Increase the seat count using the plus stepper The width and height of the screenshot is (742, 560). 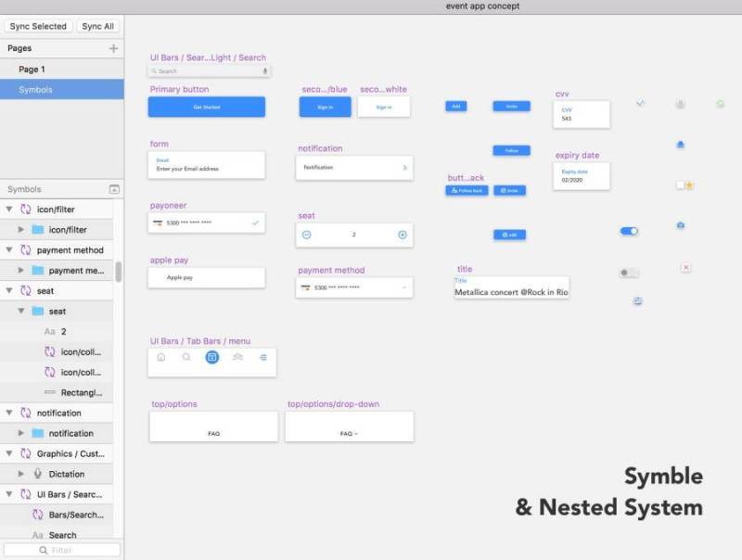click(x=402, y=235)
